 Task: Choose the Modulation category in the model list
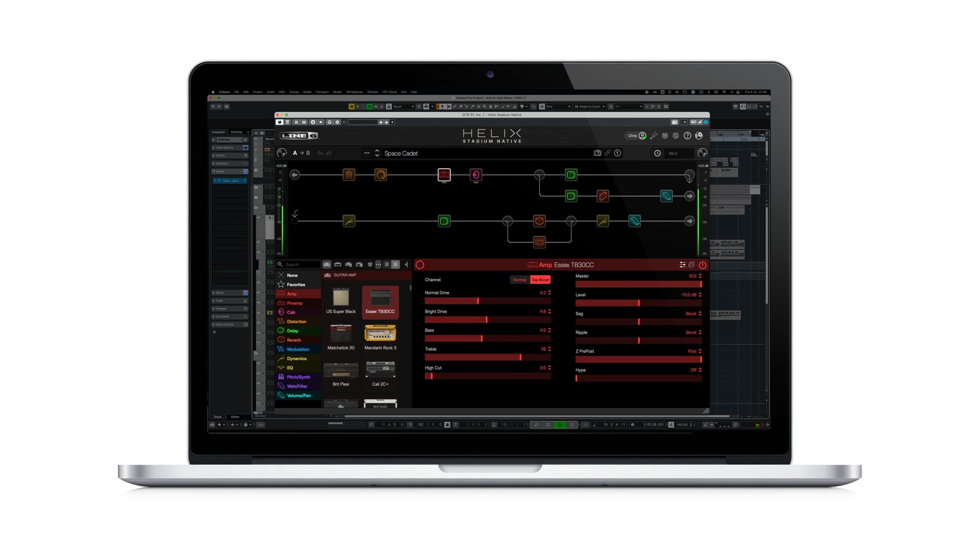click(x=298, y=349)
